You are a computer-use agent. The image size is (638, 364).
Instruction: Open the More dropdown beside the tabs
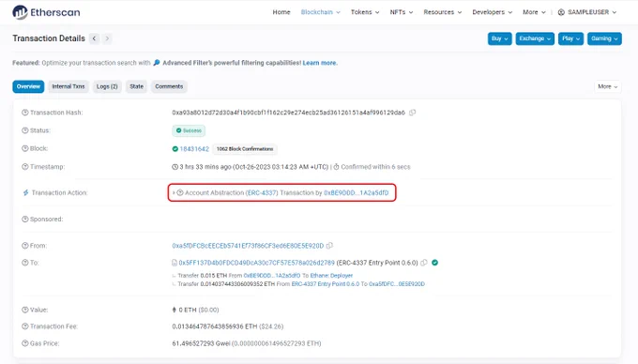tap(607, 86)
